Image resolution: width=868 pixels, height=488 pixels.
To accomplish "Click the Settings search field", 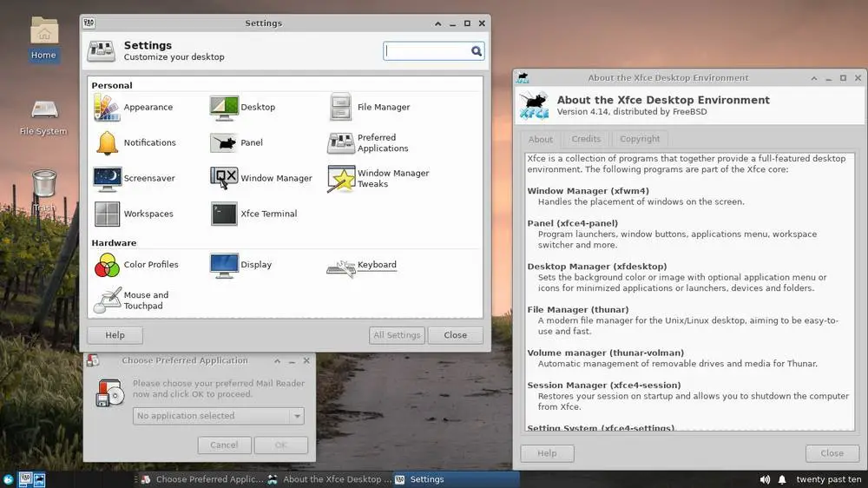I will point(427,51).
